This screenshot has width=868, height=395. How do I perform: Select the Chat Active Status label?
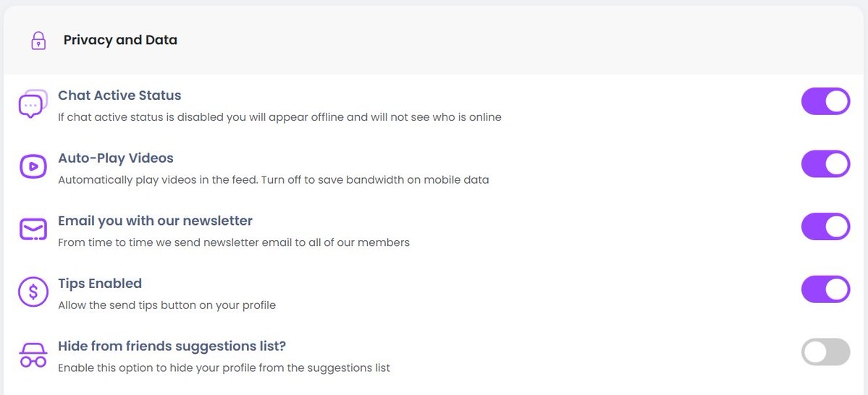coord(119,95)
